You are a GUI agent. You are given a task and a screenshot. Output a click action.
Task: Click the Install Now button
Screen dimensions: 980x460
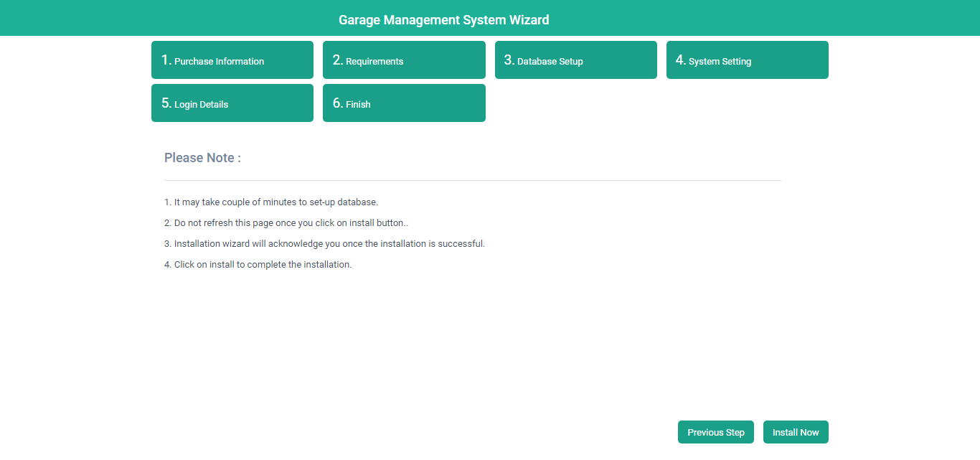click(x=795, y=432)
